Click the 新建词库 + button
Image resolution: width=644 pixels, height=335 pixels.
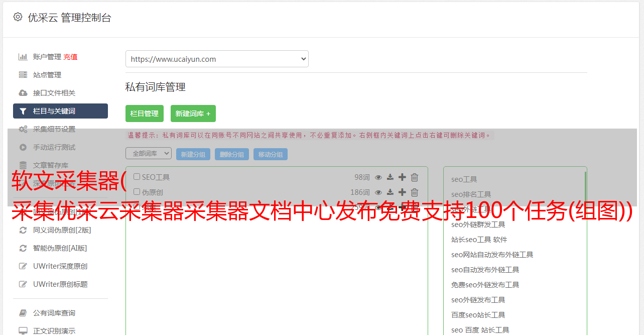[193, 114]
